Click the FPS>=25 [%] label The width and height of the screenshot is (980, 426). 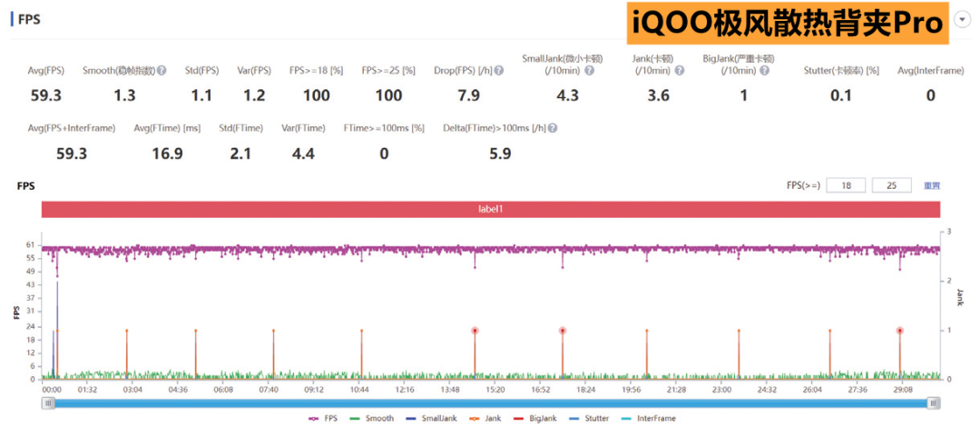(388, 71)
